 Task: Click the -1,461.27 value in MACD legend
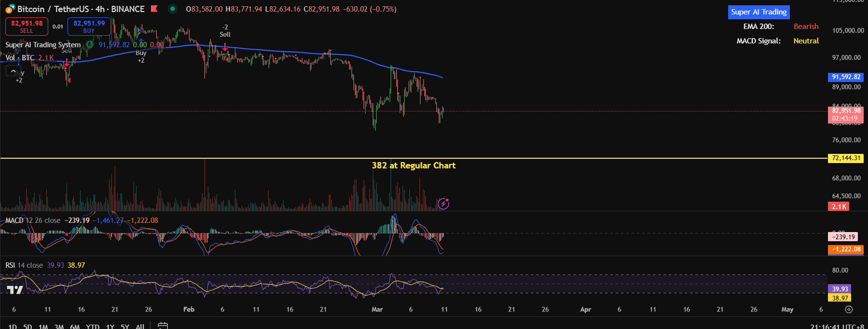tap(108, 220)
